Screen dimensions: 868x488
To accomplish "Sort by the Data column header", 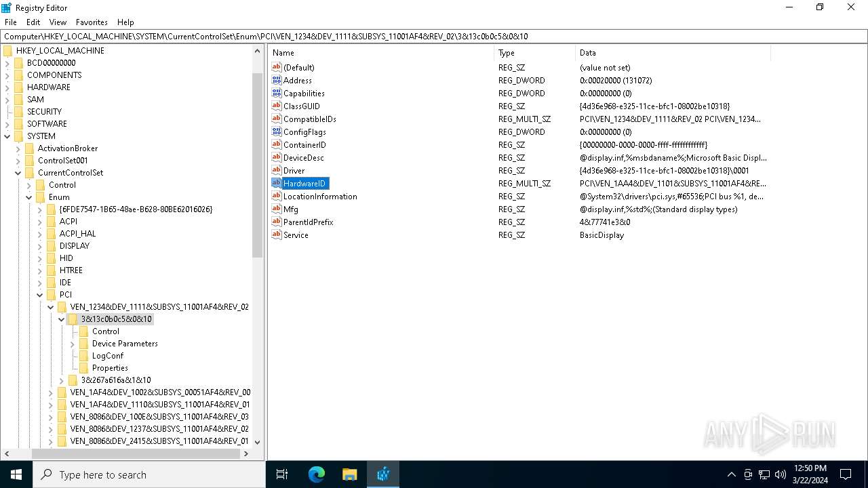I will pyautogui.click(x=673, y=52).
